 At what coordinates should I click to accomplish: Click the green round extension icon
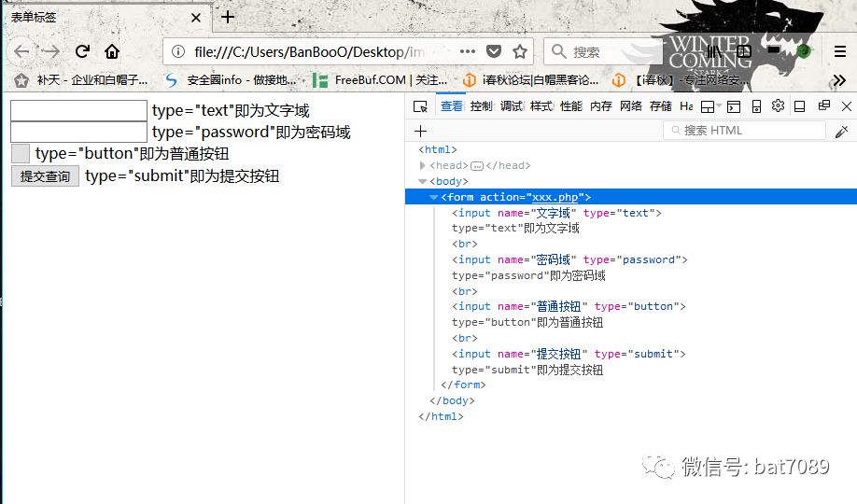[804, 51]
